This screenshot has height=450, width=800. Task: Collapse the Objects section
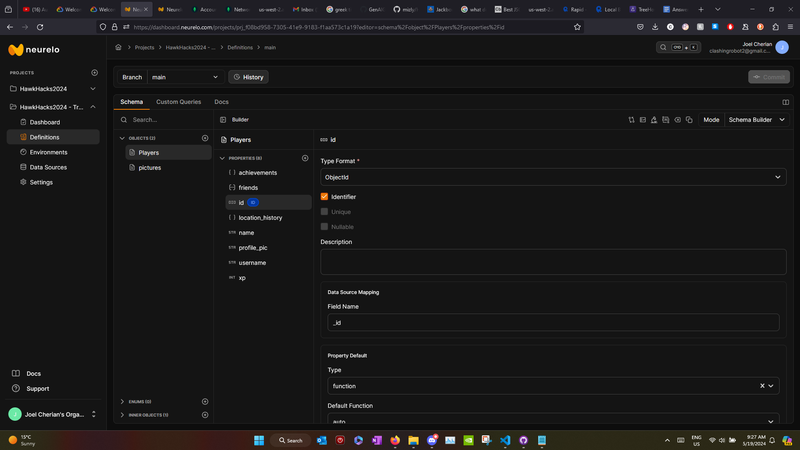tap(122, 138)
